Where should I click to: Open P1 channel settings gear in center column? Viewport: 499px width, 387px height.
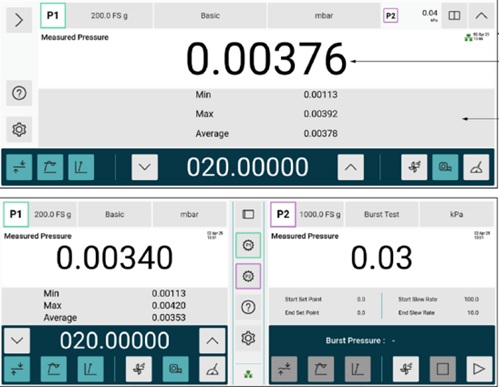click(248, 245)
